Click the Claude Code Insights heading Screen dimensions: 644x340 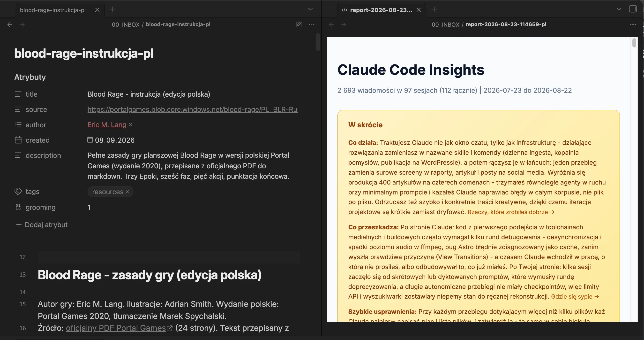[x=411, y=70]
